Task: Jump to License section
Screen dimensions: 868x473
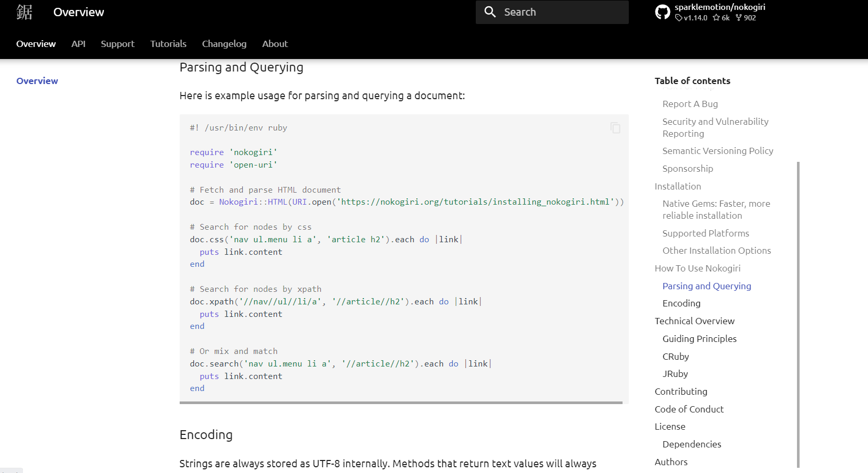Action: (x=670, y=427)
